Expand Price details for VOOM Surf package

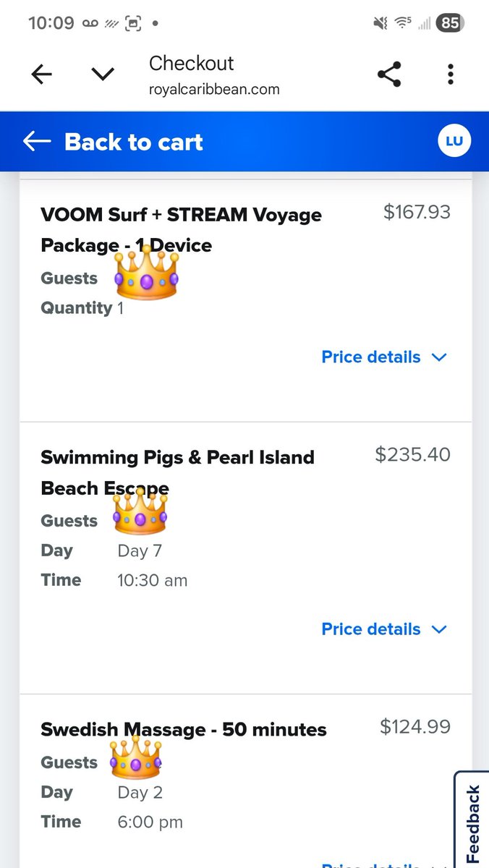[x=384, y=357]
